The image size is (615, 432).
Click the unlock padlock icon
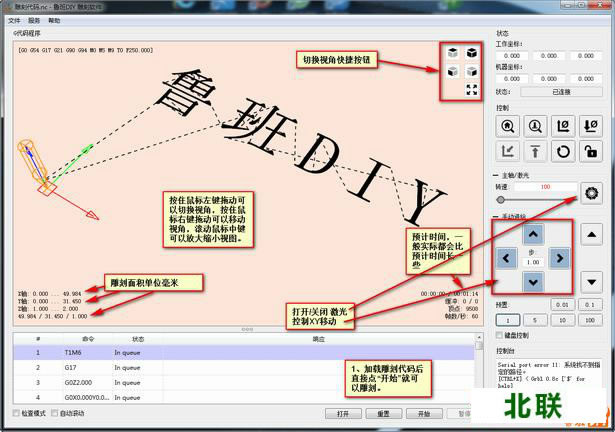(592, 152)
